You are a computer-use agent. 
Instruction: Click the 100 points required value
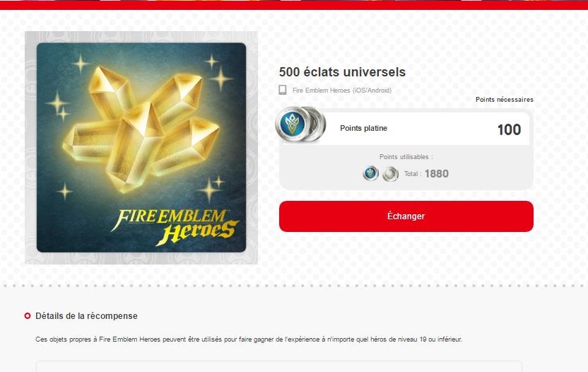(x=509, y=130)
